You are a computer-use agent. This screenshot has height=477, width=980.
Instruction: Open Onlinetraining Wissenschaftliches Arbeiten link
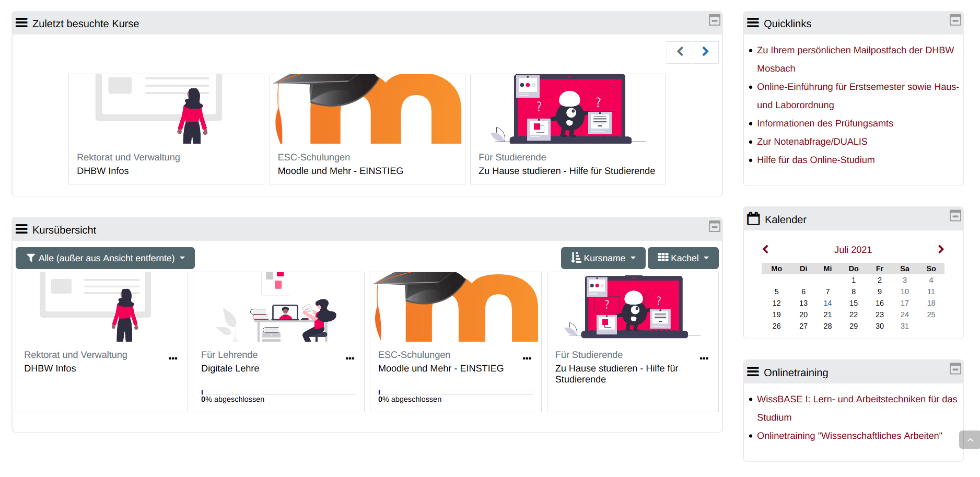click(x=849, y=436)
